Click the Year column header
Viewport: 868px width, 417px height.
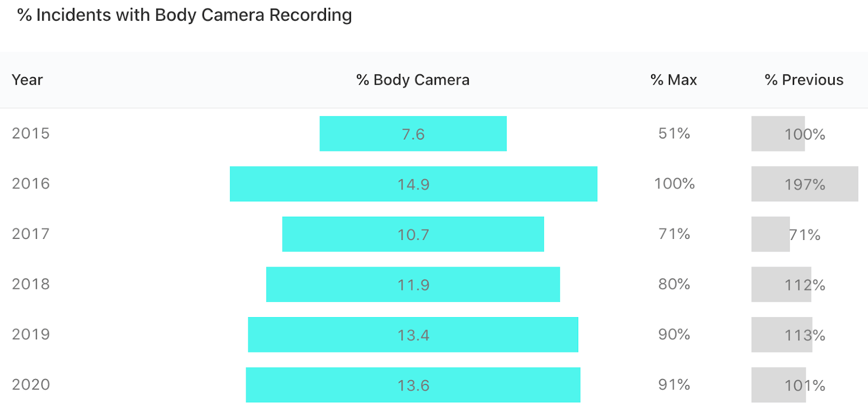tap(27, 80)
